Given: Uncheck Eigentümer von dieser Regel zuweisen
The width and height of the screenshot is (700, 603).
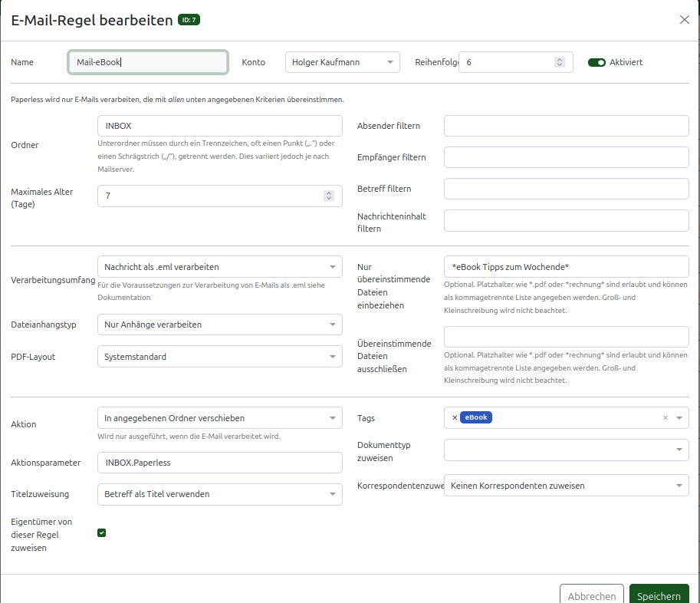Looking at the screenshot, I should [x=102, y=533].
